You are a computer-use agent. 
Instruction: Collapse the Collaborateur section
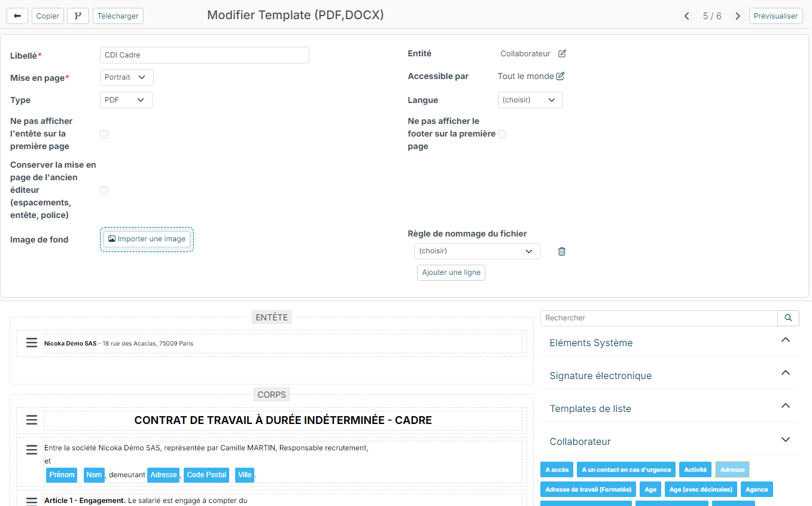[x=670, y=442]
